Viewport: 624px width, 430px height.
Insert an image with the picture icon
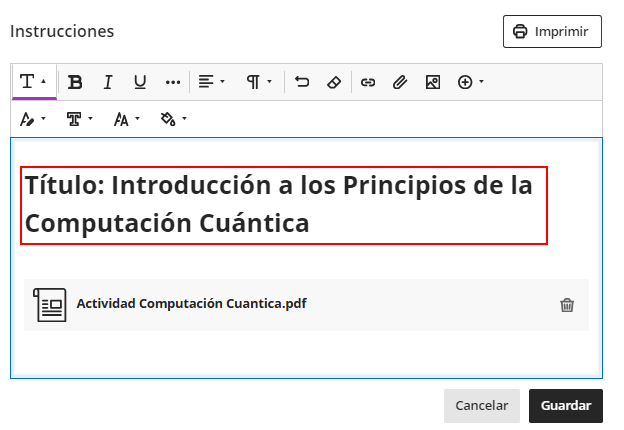pos(433,82)
